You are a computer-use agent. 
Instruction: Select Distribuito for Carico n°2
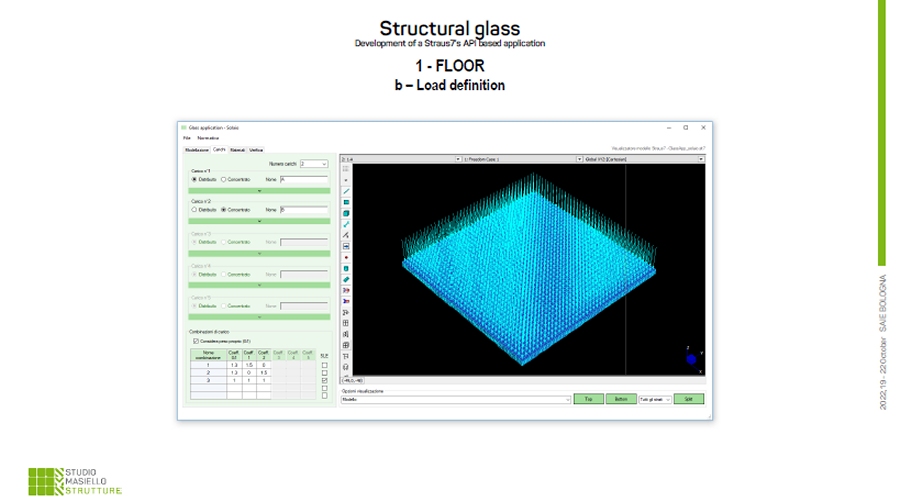tap(195, 210)
